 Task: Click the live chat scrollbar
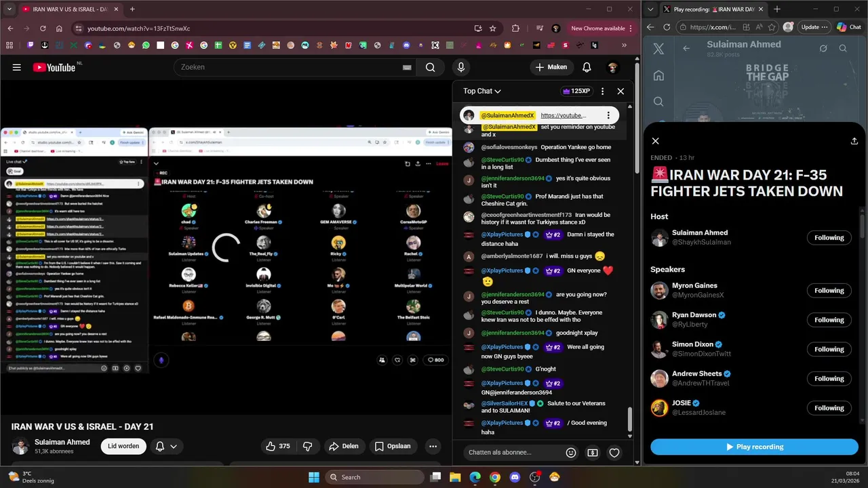click(630, 419)
